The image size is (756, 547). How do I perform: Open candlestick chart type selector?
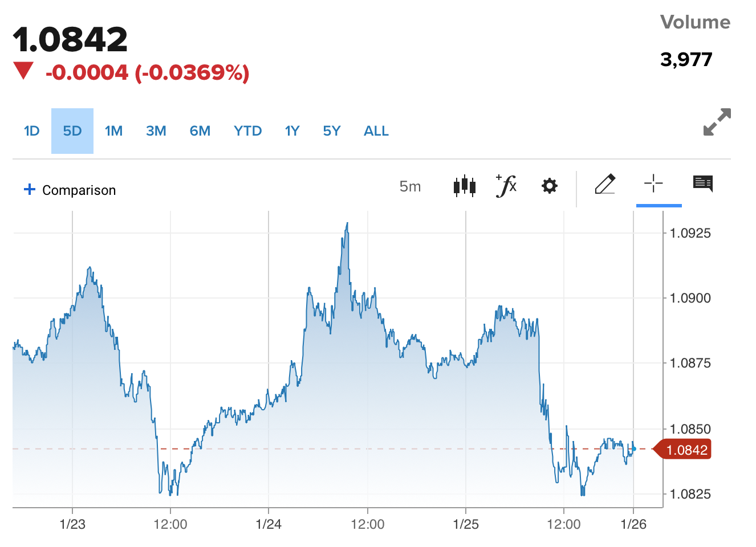coord(464,186)
